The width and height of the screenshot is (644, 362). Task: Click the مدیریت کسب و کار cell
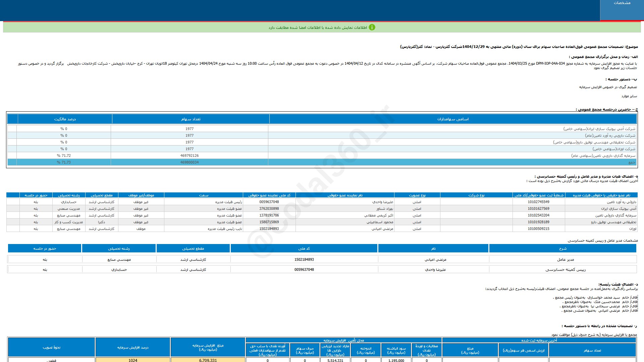68,222
